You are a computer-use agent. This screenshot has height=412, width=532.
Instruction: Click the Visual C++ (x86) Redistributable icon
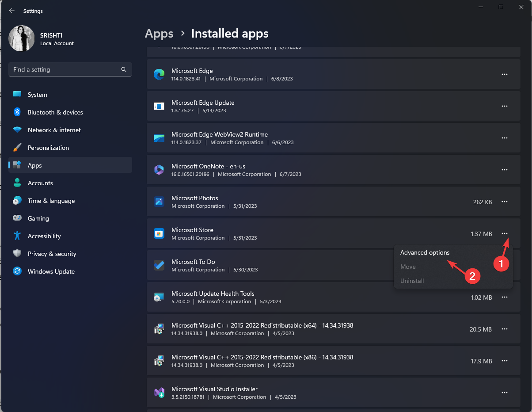pyautogui.click(x=159, y=361)
